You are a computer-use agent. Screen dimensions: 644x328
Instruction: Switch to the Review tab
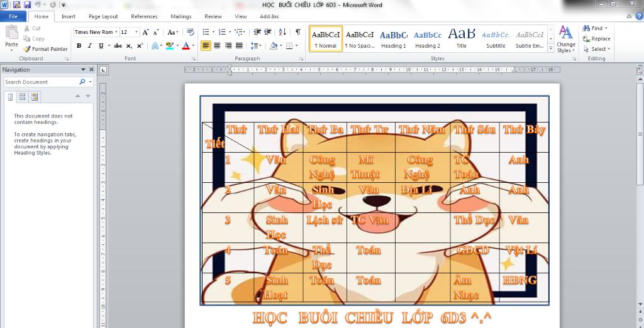click(x=213, y=16)
